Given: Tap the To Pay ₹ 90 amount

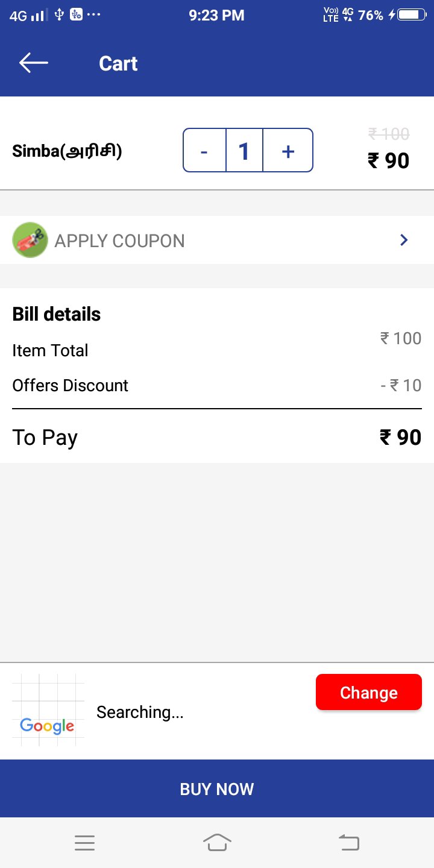Looking at the screenshot, I should pos(400,437).
